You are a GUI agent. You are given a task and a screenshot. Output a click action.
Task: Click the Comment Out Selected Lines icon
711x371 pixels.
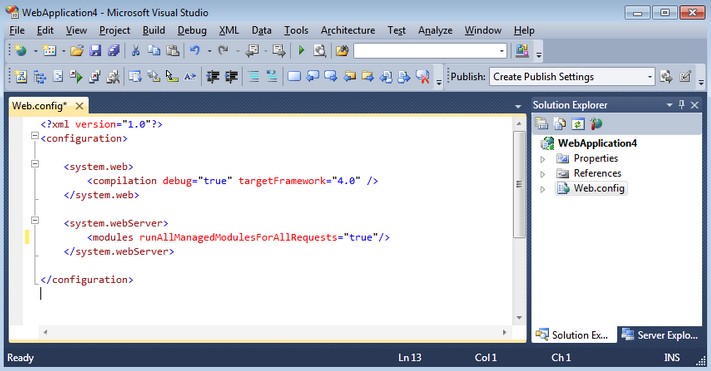point(254,77)
